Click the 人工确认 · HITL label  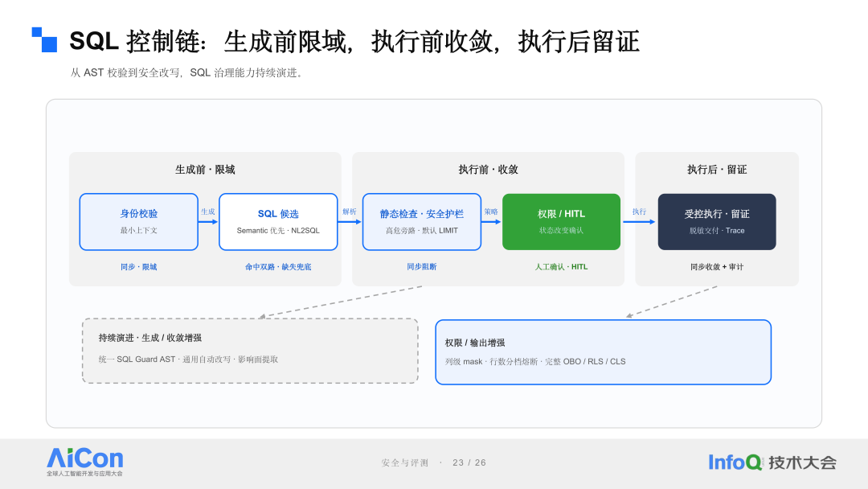(561, 267)
